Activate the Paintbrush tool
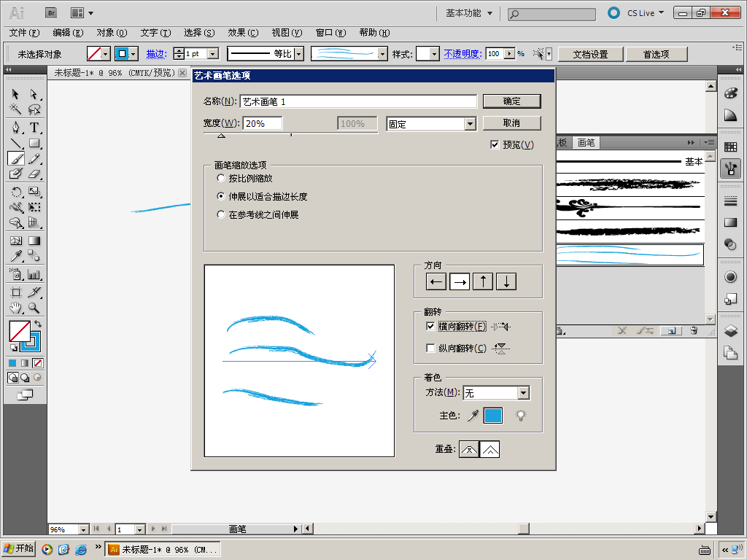Screen dimensions: 747x560 click(x=15, y=158)
